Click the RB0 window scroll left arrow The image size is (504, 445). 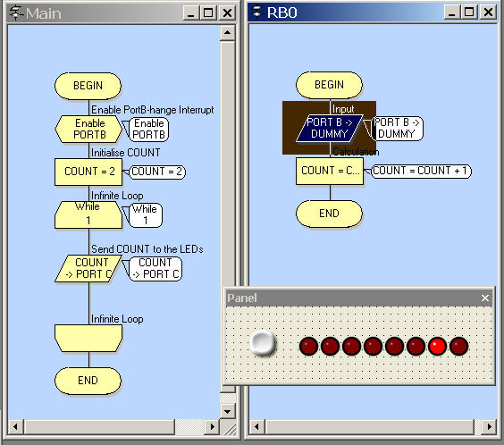[256, 427]
